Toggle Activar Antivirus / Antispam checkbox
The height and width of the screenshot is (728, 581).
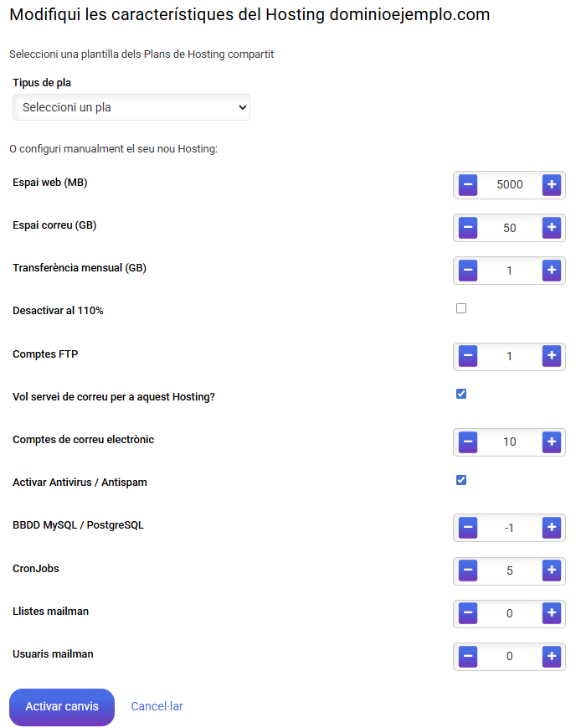pyautogui.click(x=461, y=480)
